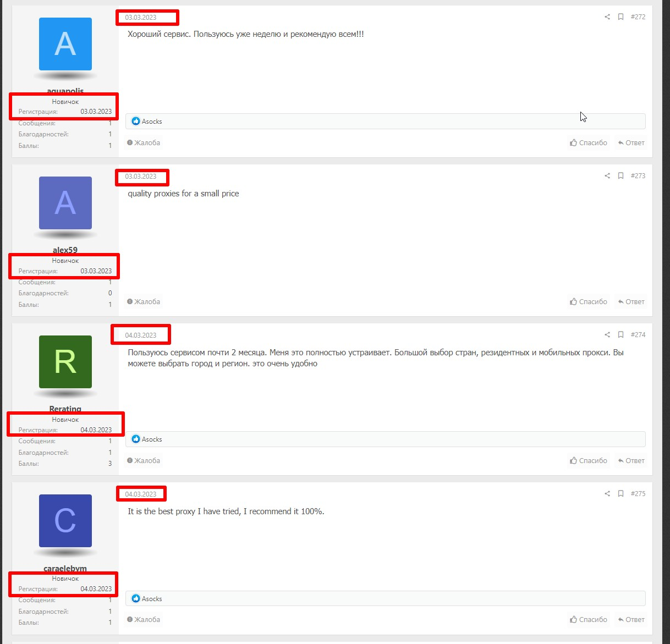Click text 'It is the best proxy I have tried'

tap(184, 511)
